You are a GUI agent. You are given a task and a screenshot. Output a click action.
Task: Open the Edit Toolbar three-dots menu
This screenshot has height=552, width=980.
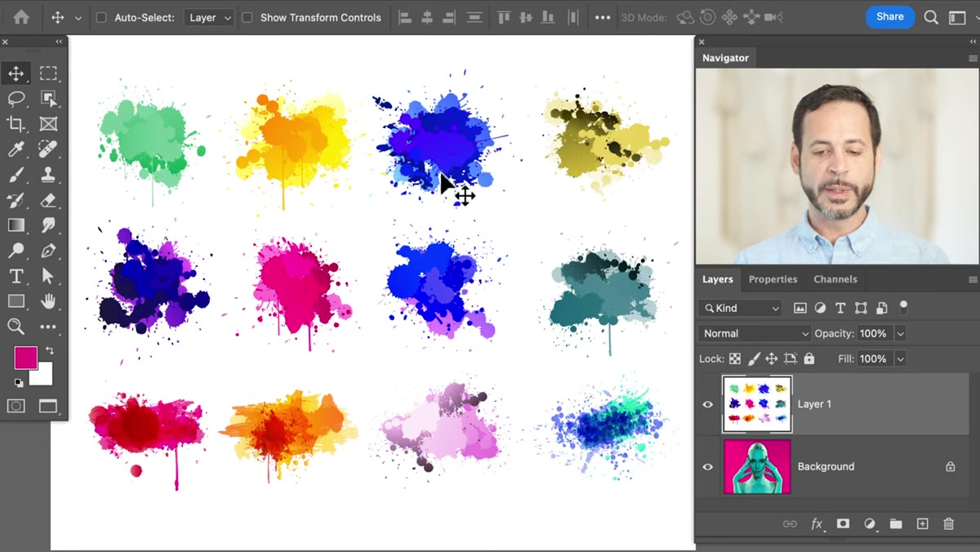pyautogui.click(x=48, y=327)
